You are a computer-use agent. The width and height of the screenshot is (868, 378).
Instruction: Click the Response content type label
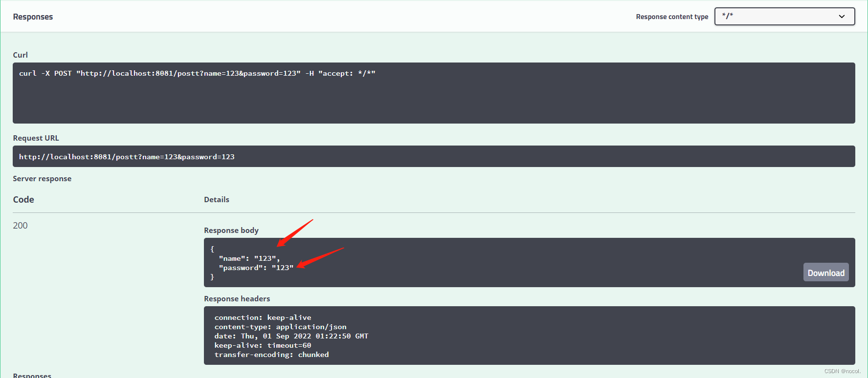[x=672, y=17]
